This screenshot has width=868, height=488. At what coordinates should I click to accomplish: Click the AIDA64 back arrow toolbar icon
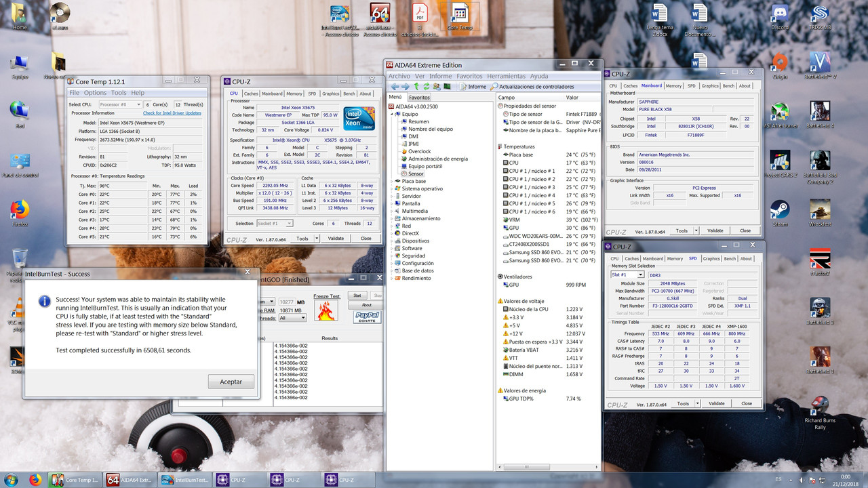394,87
